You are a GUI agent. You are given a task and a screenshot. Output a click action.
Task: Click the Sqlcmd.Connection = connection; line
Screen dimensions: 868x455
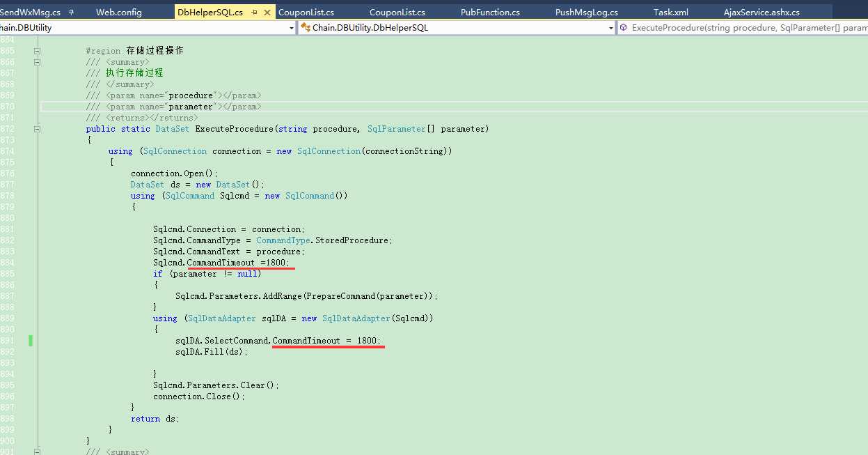229,229
